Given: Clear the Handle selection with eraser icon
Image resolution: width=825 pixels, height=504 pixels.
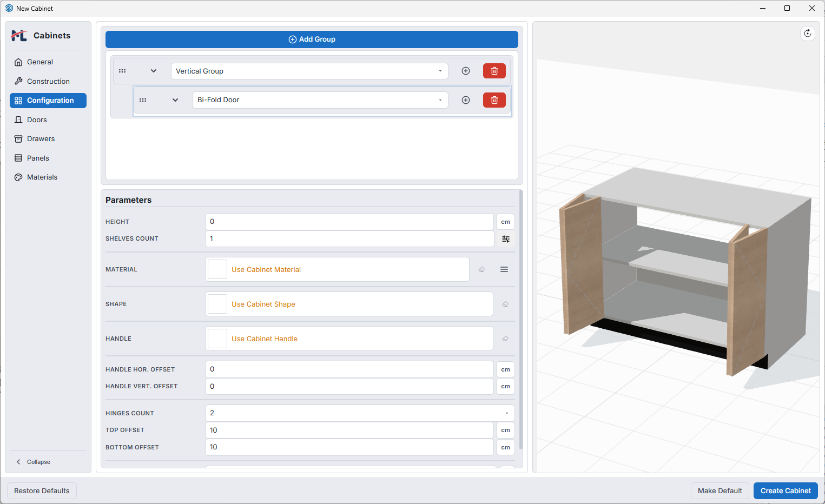Looking at the screenshot, I should [505, 339].
